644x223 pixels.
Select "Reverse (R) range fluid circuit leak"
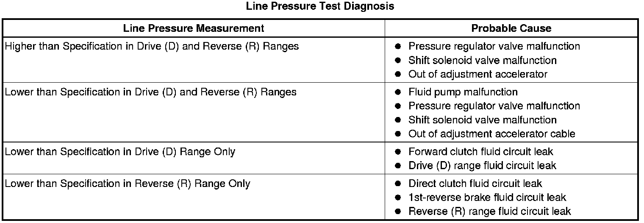click(x=489, y=212)
